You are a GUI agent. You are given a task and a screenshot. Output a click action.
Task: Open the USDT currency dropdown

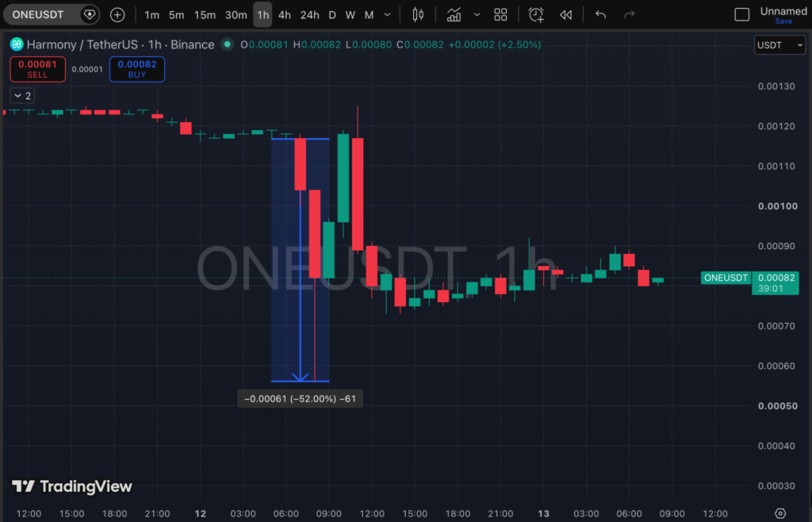pos(779,45)
